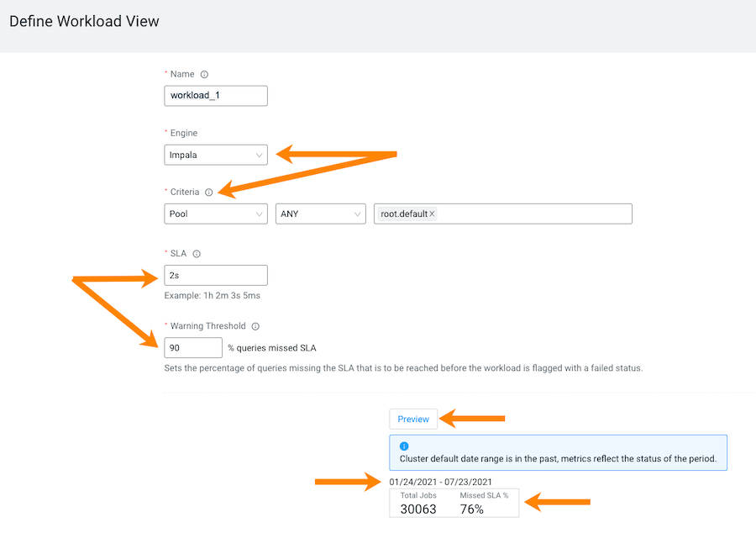
Task: Expand the Pool criteria dropdown
Action: (216, 214)
